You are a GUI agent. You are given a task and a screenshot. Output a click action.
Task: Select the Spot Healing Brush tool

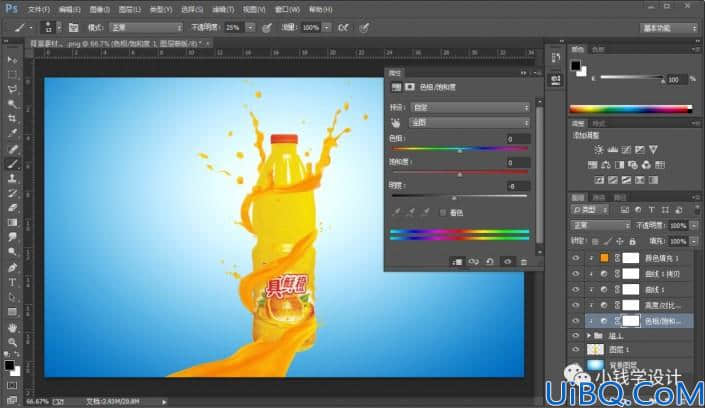(12, 149)
